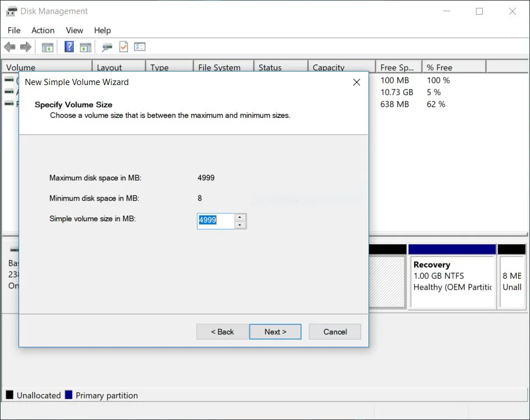
Task: Minimize the Disk Management window
Action: 447,11
